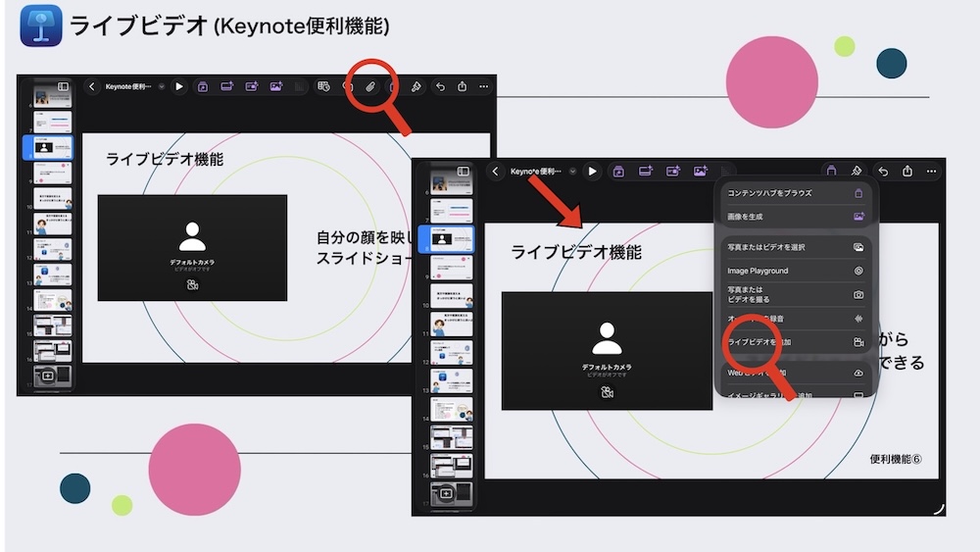This screenshot has width=980, height=552.
Task: Click the paperclip media icon in left Keynote toolbar
Action: [x=370, y=87]
